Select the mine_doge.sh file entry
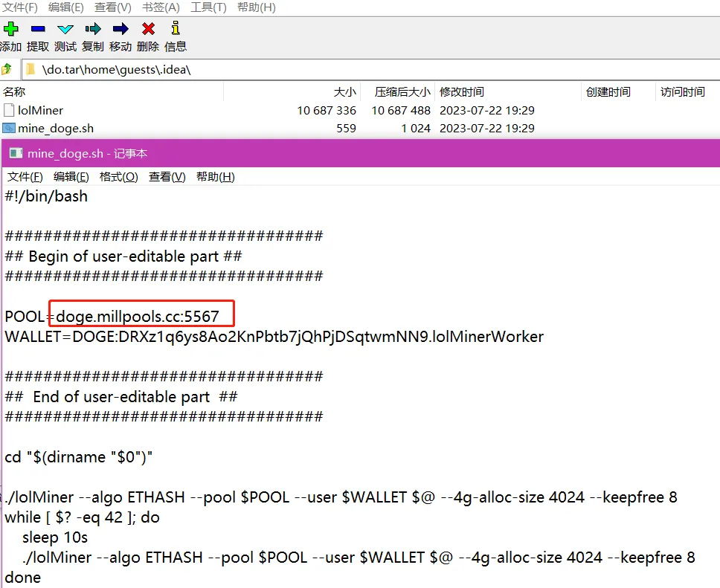The height and width of the screenshot is (588, 720). tap(55, 128)
